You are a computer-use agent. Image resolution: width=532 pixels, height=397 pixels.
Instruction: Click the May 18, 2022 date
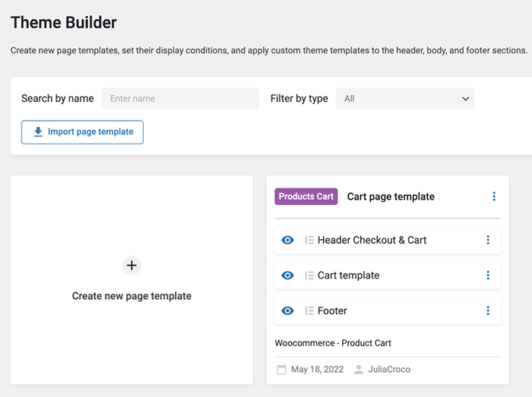pyautogui.click(x=317, y=369)
